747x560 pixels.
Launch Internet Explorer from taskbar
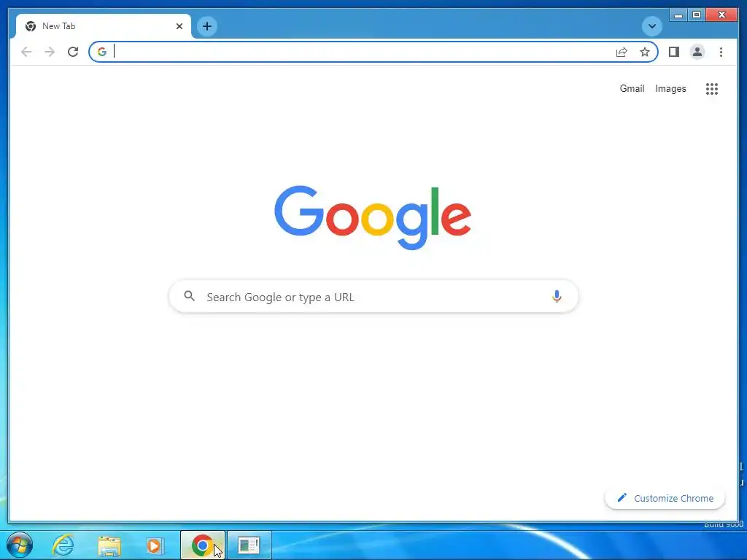coord(63,545)
